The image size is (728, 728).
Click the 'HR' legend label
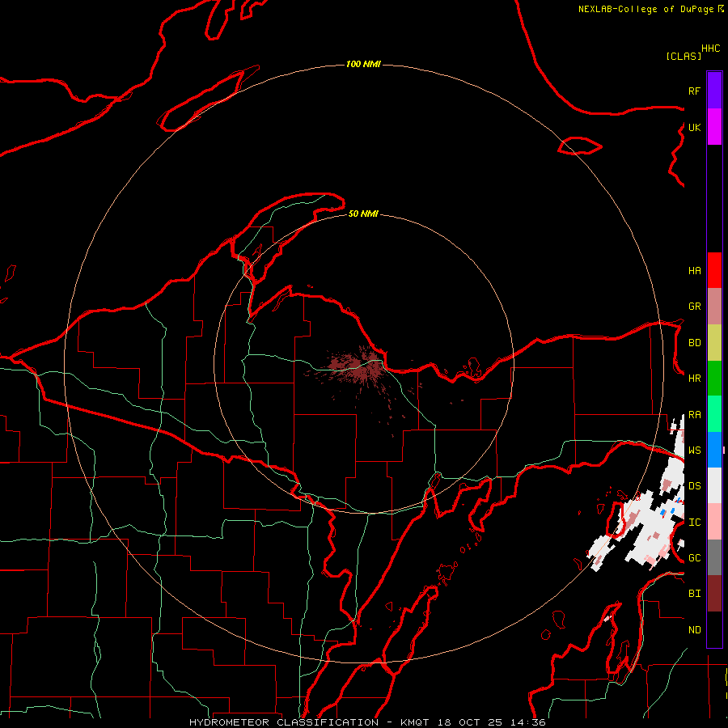tap(694, 379)
